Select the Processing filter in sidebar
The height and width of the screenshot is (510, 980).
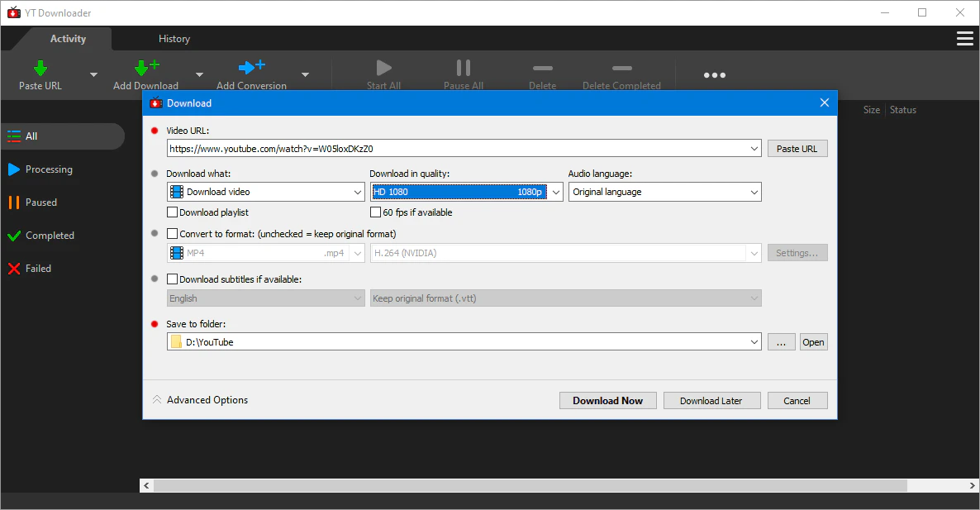pyautogui.click(x=49, y=169)
